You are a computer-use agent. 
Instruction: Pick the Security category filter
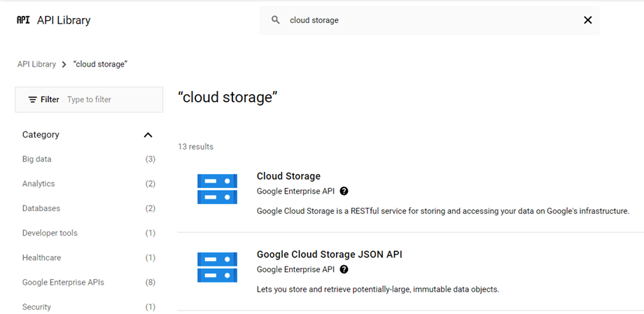click(x=36, y=307)
